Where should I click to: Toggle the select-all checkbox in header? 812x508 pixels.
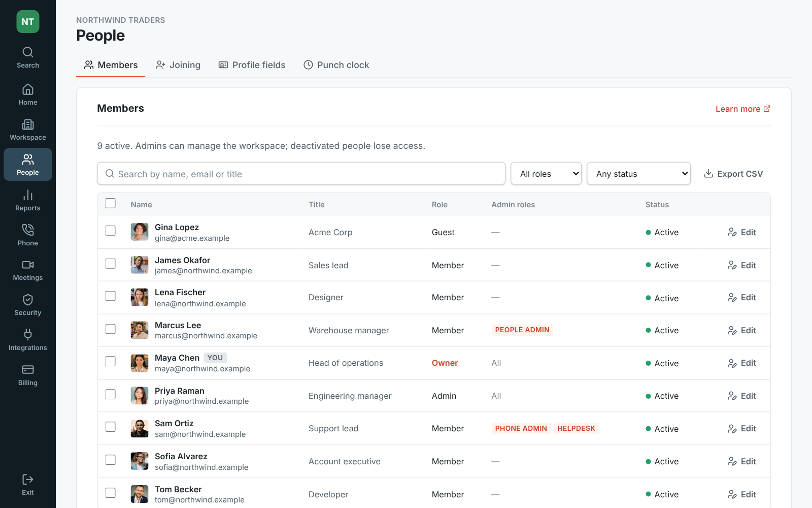[x=111, y=203]
